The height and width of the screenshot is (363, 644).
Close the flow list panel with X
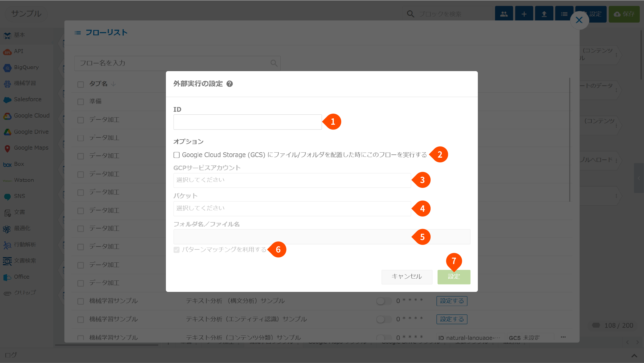pos(579,20)
